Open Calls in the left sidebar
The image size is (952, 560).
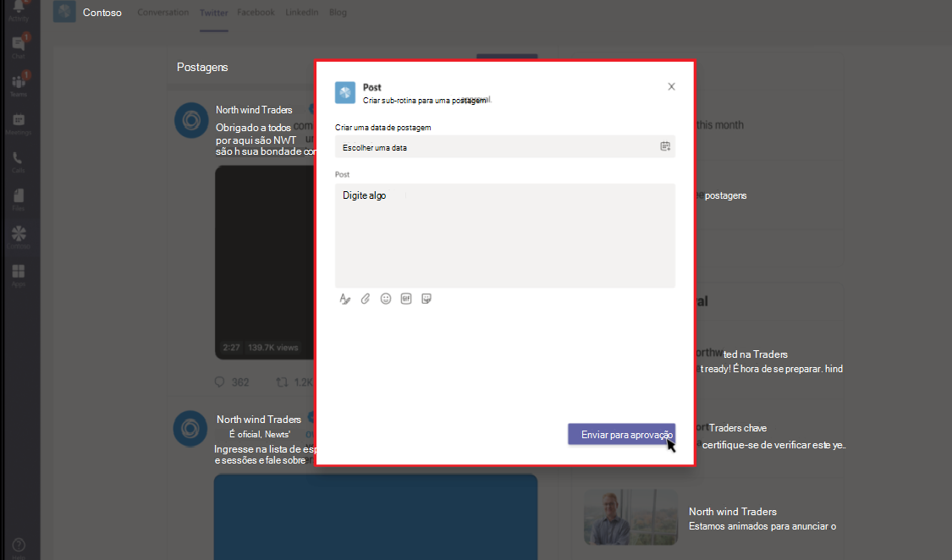(x=19, y=162)
